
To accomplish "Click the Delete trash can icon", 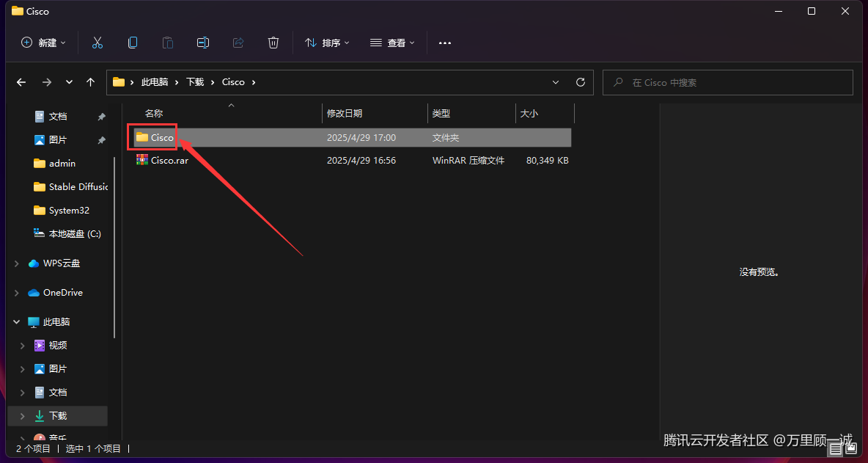I will click(273, 43).
